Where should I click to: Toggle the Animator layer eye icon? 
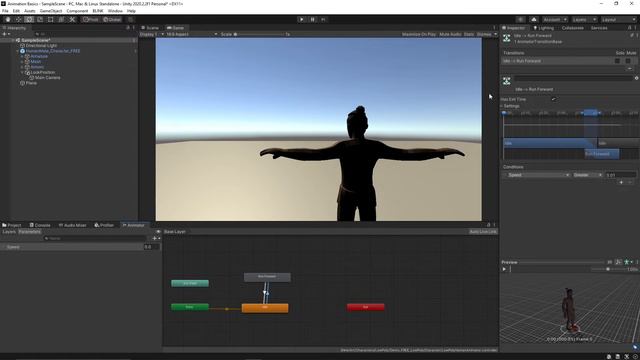point(158,231)
